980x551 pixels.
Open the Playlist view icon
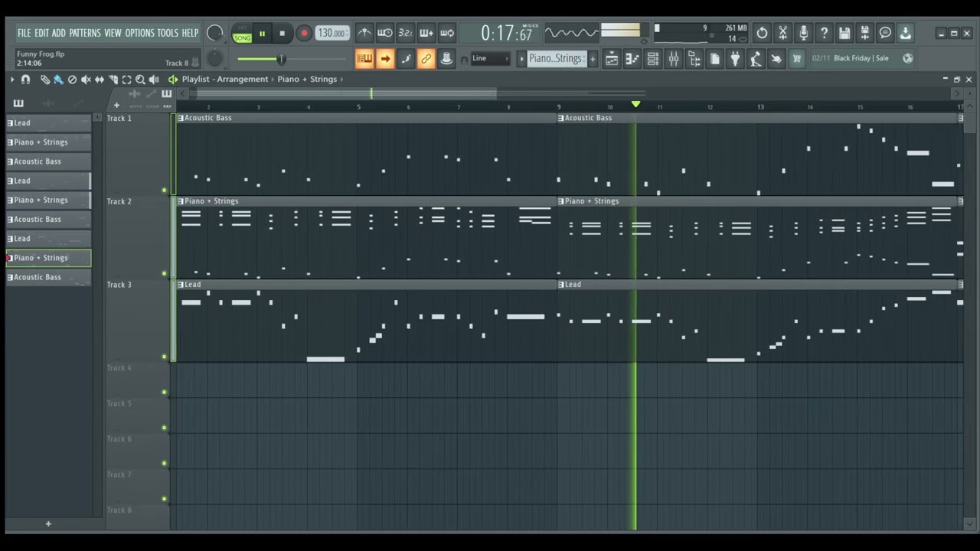[612, 59]
